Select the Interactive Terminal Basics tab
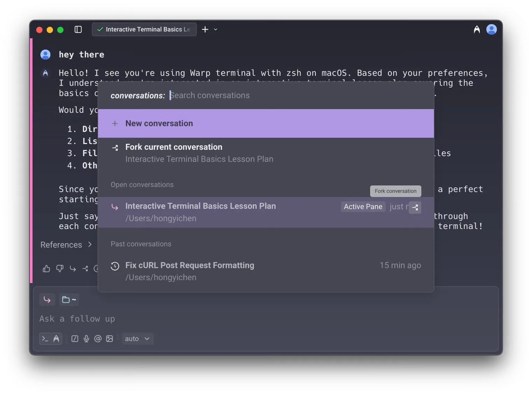The width and height of the screenshot is (532, 394). coord(144,29)
